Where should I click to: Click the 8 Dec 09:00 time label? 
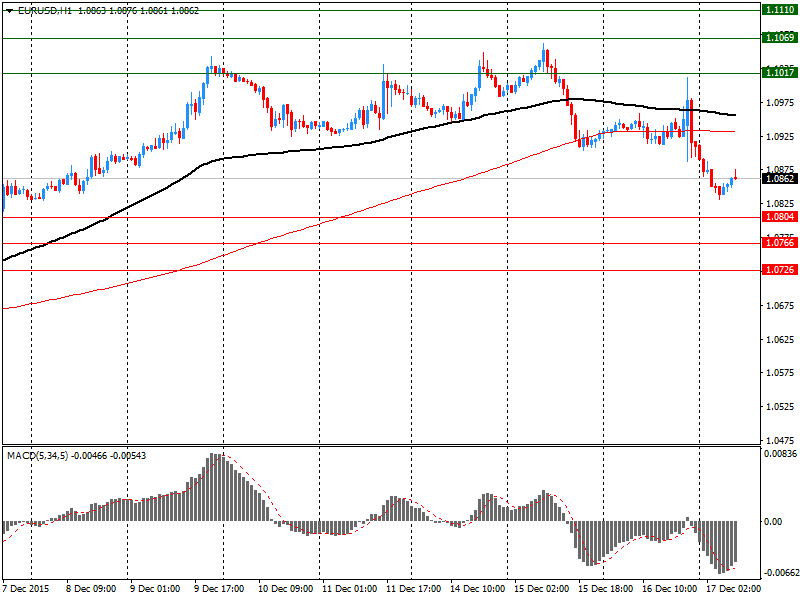(91, 589)
